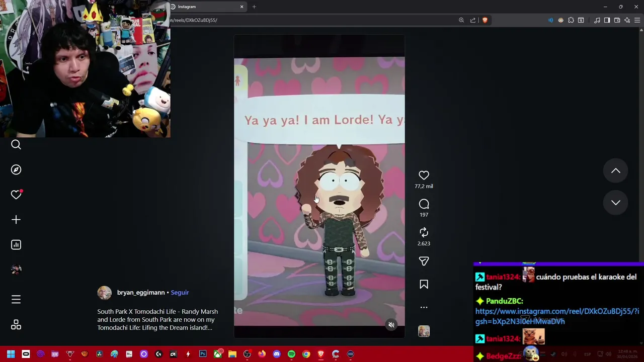Go to previous reel with up chevron

click(615, 171)
